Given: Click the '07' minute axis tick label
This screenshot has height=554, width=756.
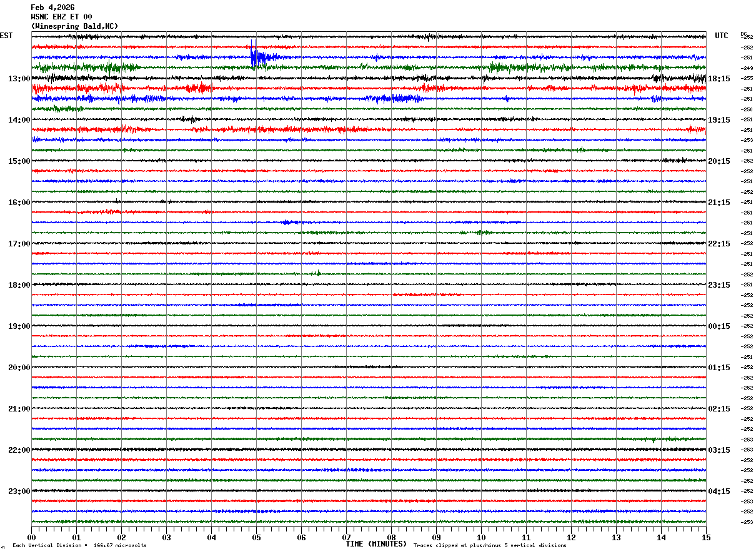Looking at the screenshot, I should pos(347,537).
